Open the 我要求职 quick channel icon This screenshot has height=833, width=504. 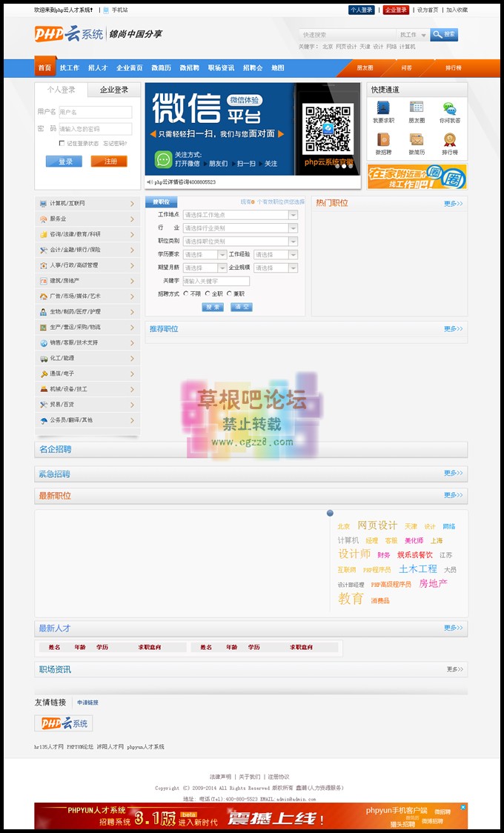pos(383,107)
